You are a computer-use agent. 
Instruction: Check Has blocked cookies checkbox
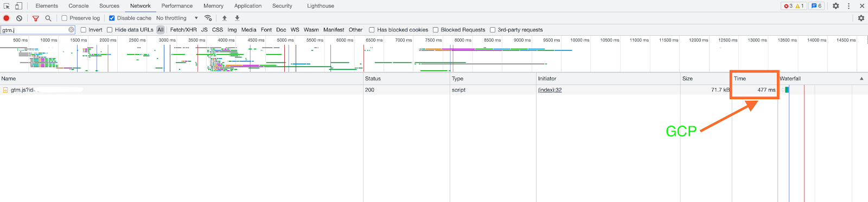point(372,30)
